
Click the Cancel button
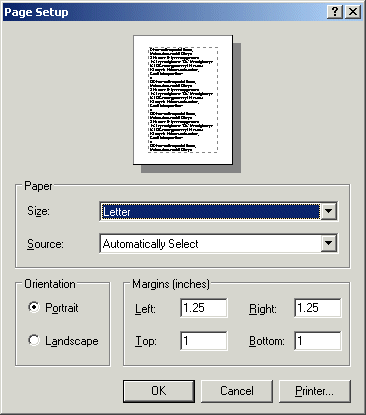[237, 391]
